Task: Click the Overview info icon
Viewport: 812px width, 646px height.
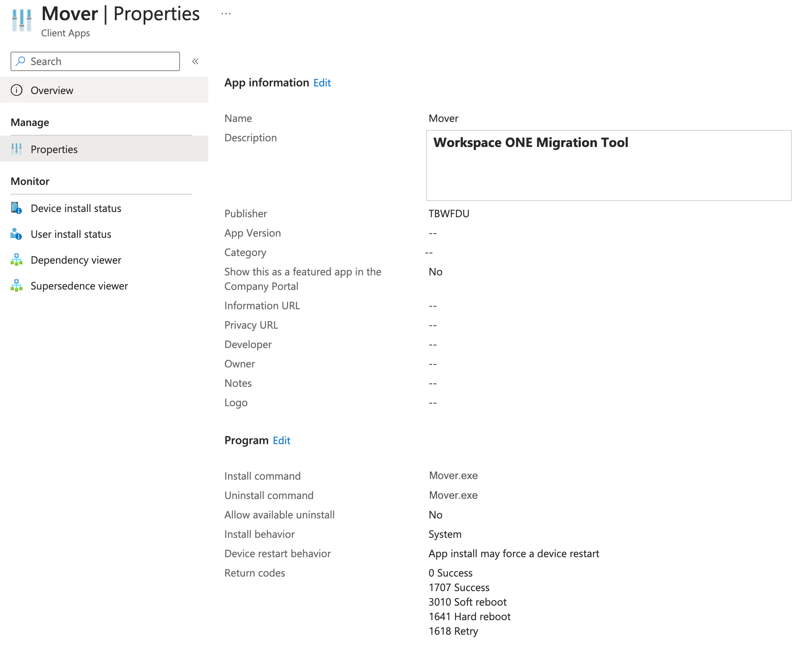Action: [x=17, y=90]
